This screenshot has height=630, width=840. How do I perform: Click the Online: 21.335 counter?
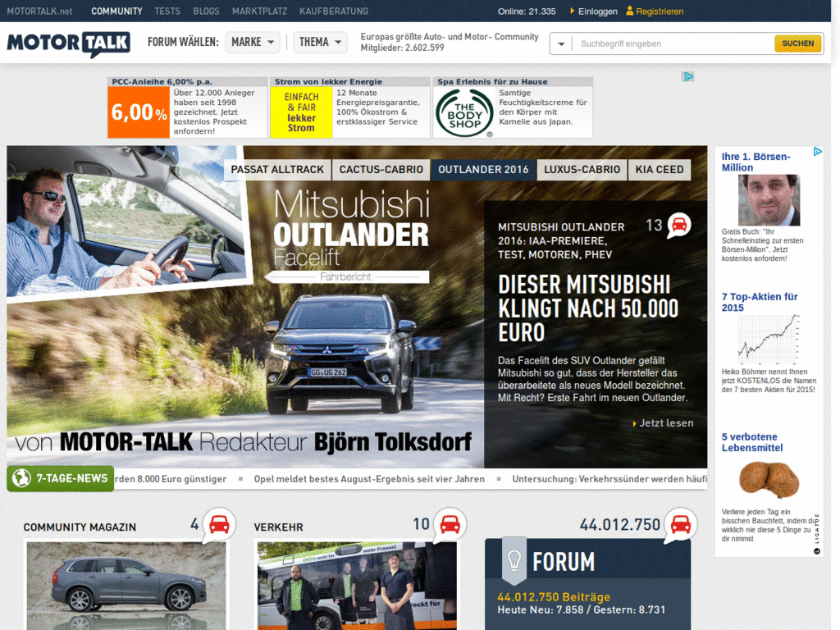[527, 11]
